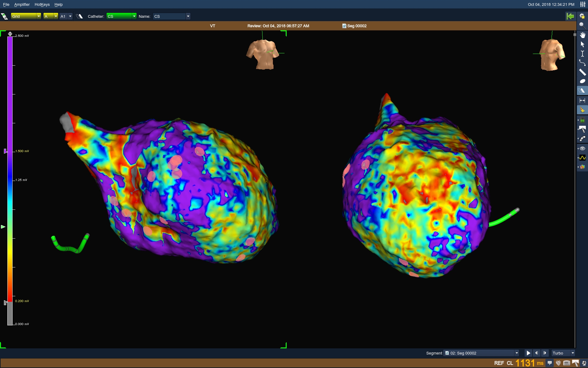This screenshot has width=588, height=368.
Task: Expand the Segment Seg 00002 dropdown
Action: 516,353
